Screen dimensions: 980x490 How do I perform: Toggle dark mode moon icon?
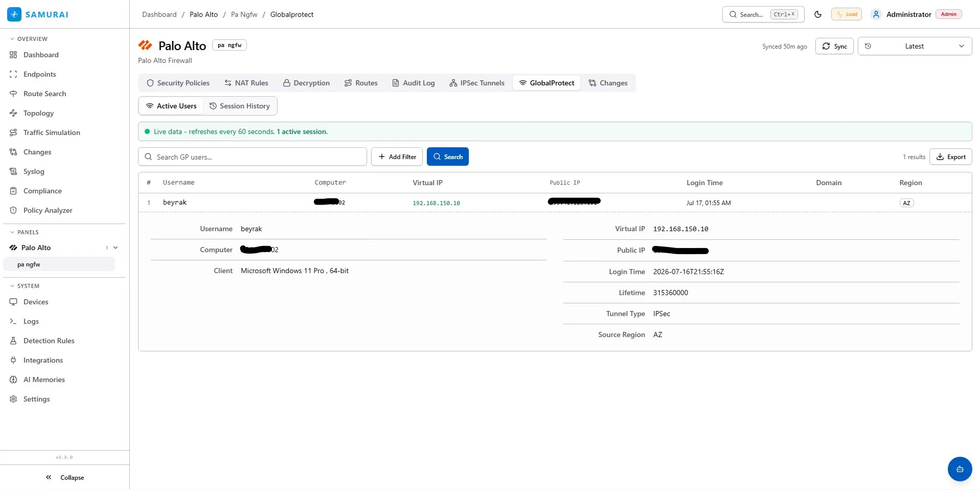click(x=818, y=14)
